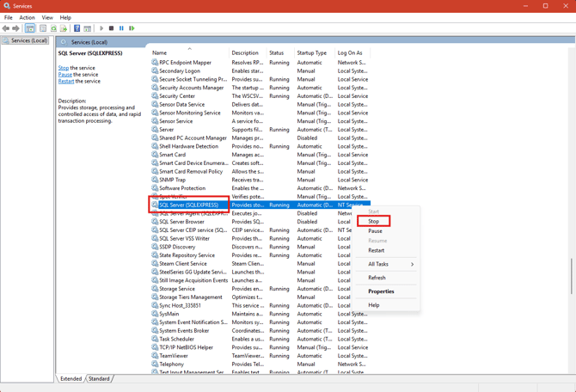Open the View menu
The width and height of the screenshot is (576, 392).
pyautogui.click(x=47, y=17)
